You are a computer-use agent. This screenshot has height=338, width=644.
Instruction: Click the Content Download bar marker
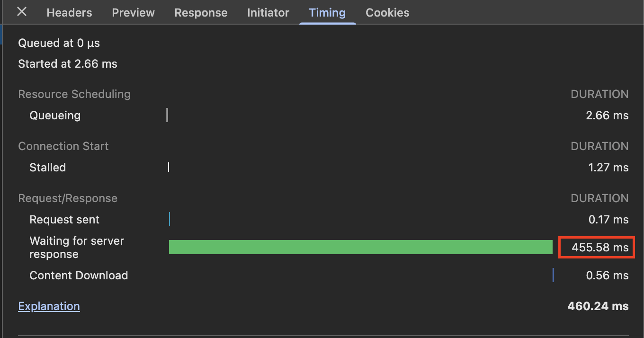(x=553, y=275)
